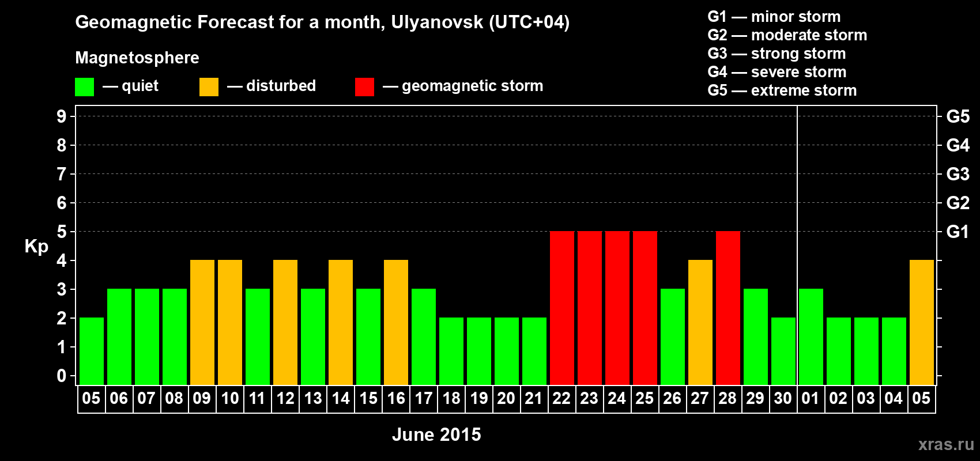Click the Kp axis value 9
Image resolution: width=980 pixels, height=461 pixels.
[x=62, y=116]
